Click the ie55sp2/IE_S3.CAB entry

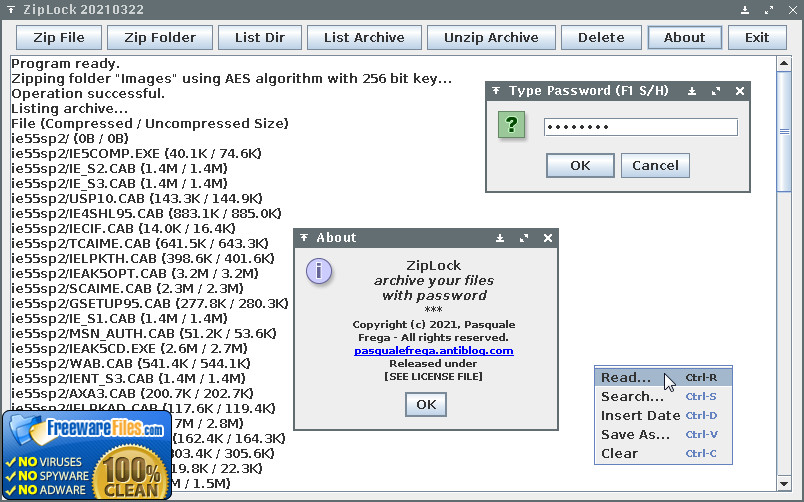[119, 184]
